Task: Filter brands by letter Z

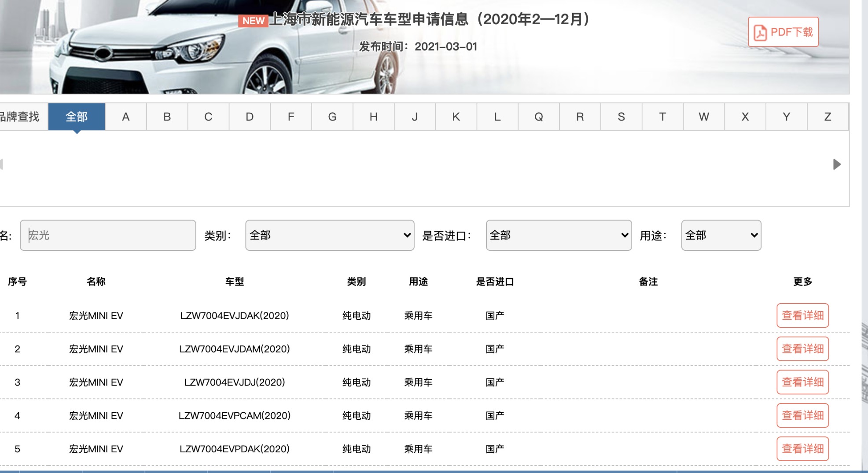Action: [x=828, y=117]
